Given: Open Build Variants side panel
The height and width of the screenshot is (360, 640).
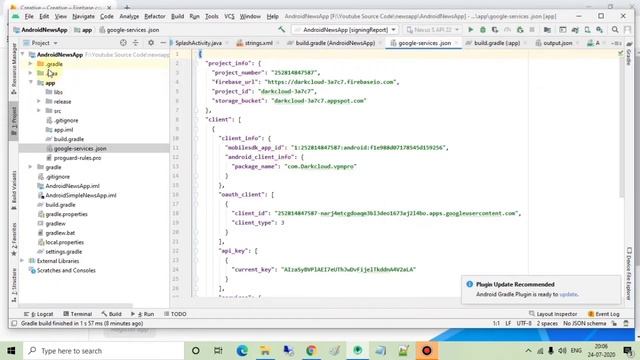Looking at the screenshot, I should point(13,190).
